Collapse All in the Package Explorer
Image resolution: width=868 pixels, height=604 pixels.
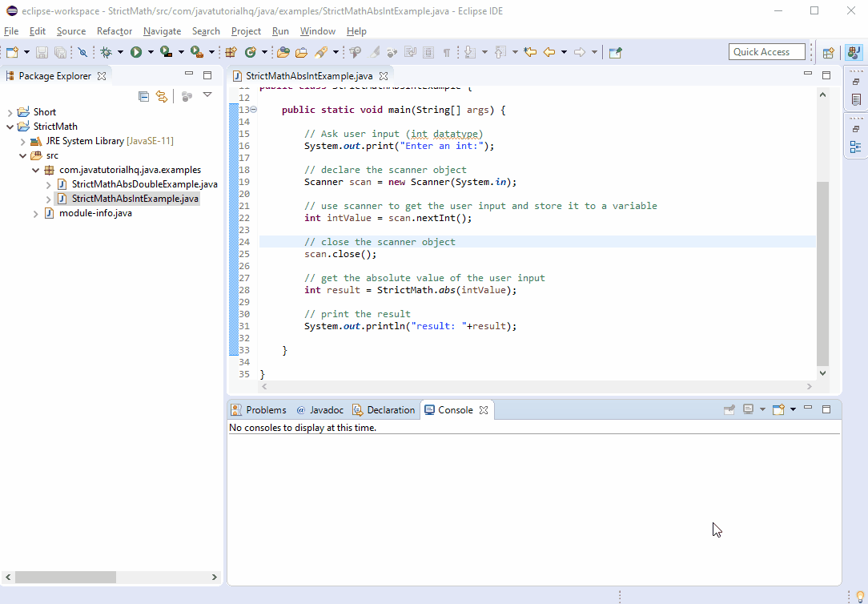click(143, 96)
